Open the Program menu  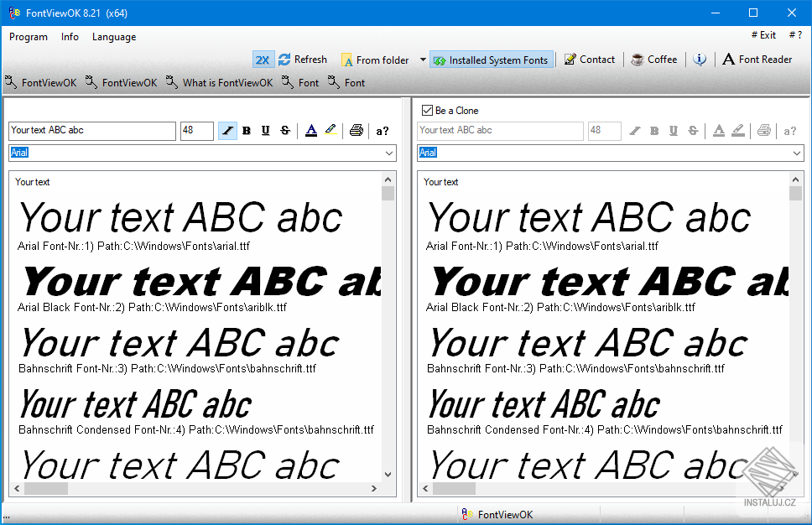click(29, 37)
